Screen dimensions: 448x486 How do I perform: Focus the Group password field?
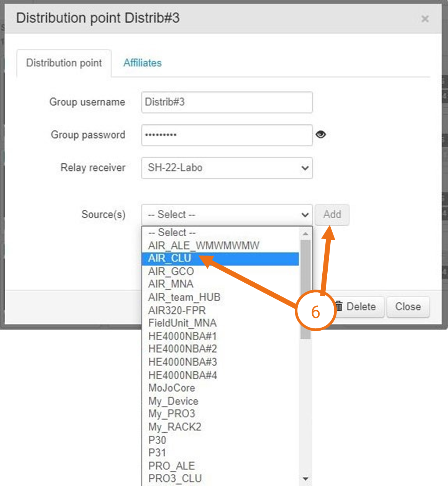coord(227,135)
